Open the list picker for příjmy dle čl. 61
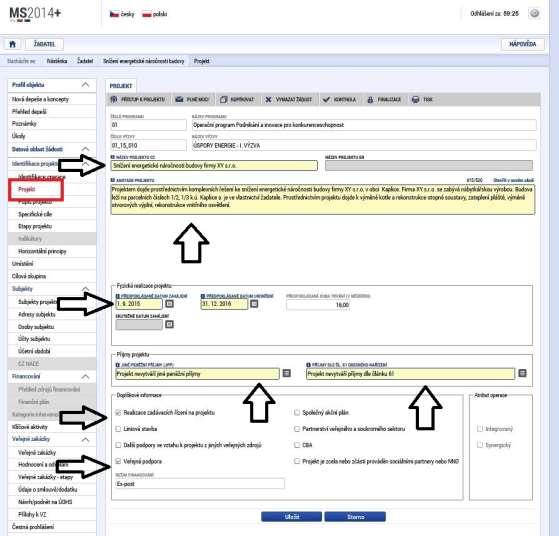559x536 pixels. click(522, 373)
